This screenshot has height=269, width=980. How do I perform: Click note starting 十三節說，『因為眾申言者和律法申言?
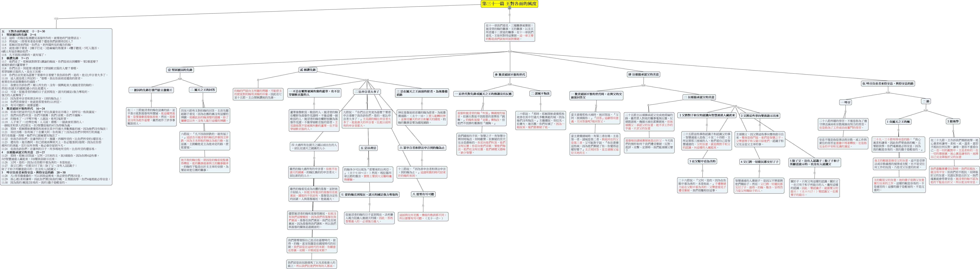point(422,172)
